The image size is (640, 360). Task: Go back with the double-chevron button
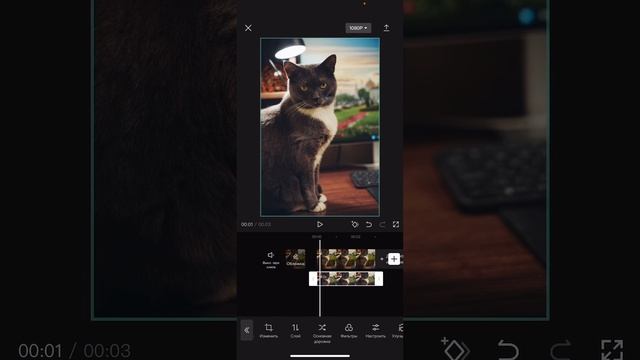247,330
